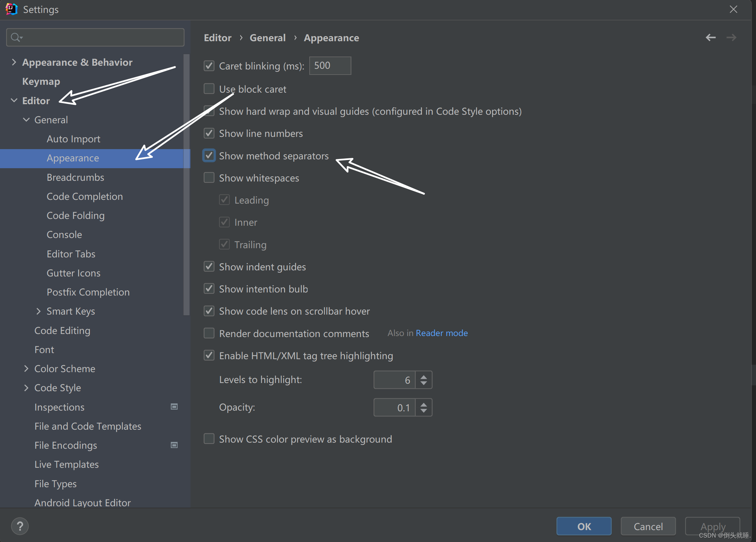
Task: Increase the Levels to highlight value
Action: 424,377
